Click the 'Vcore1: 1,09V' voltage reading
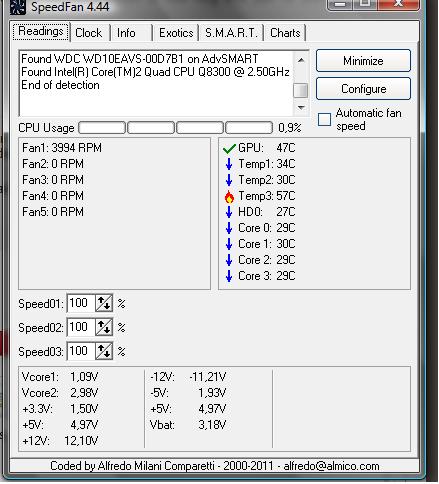This screenshot has width=439, height=484. tap(60, 377)
